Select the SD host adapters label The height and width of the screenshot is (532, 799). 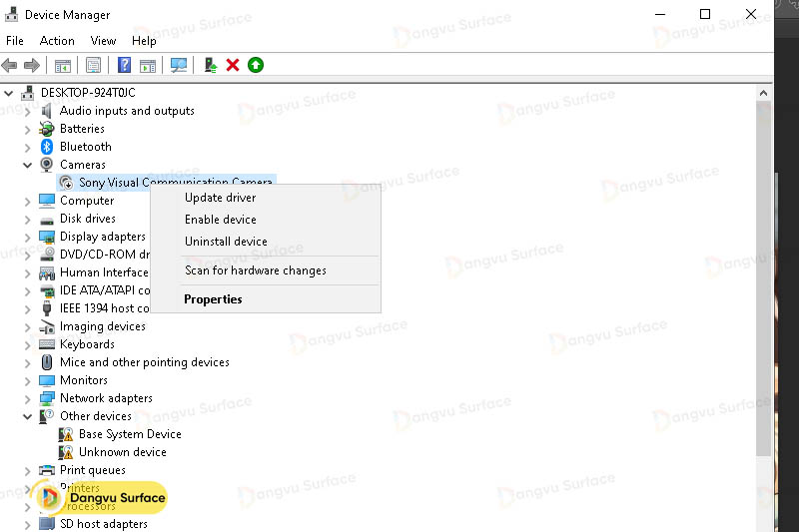104,524
